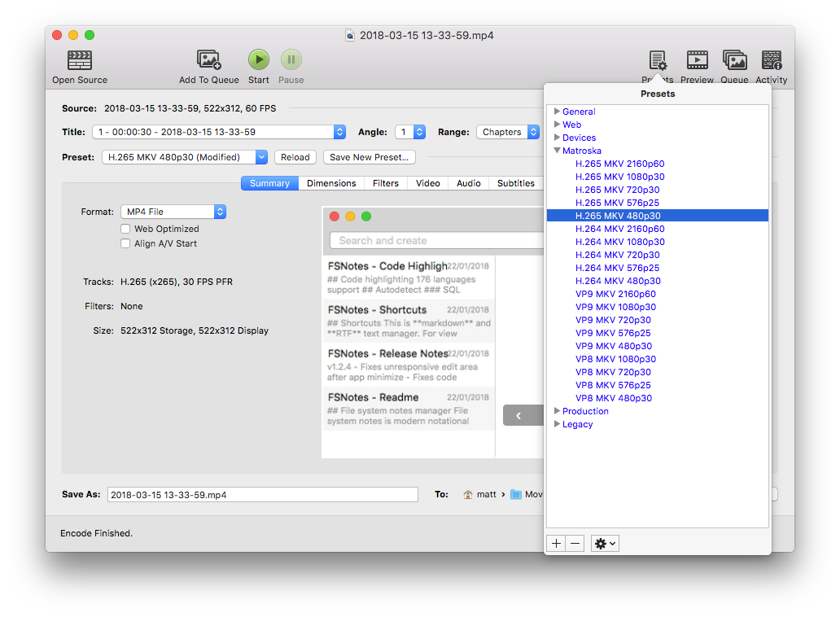The width and height of the screenshot is (840, 617).
Task: Change the Angle stepper value
Action: 420,132
